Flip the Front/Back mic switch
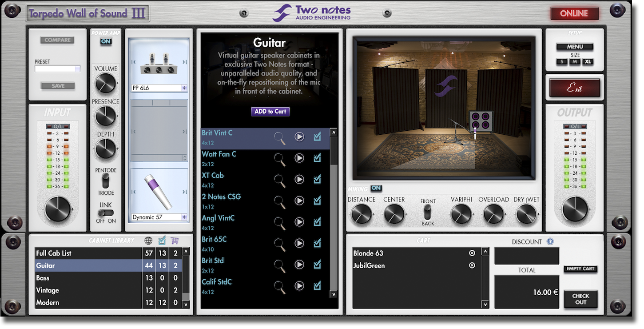The image size is (644, 329). [x=428, y=212]
